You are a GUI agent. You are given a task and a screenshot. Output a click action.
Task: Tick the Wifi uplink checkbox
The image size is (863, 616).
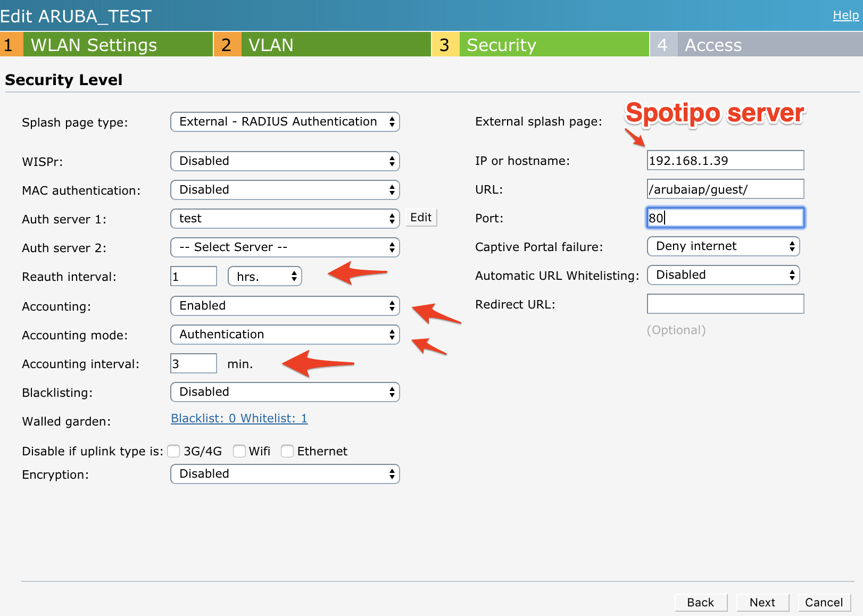point(239,451)
